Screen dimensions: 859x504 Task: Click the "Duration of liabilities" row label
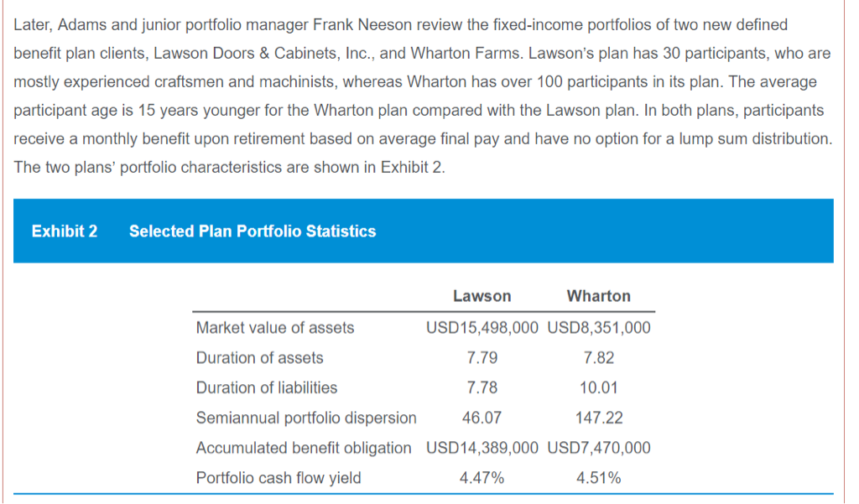[267, 387]
